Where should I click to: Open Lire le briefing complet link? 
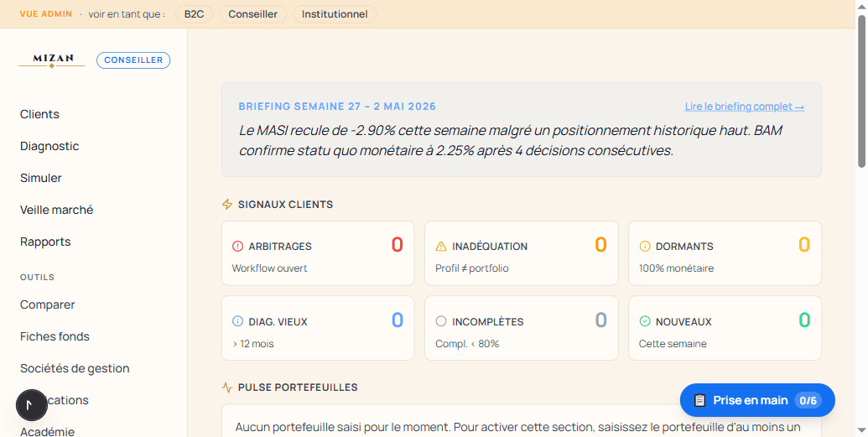[x=745, y=107]
